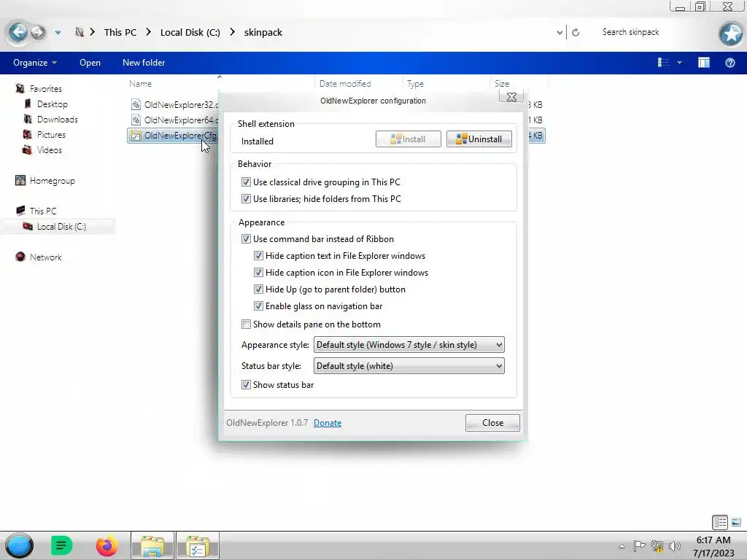Switch to large icons view bottom right

coord(736,522)
